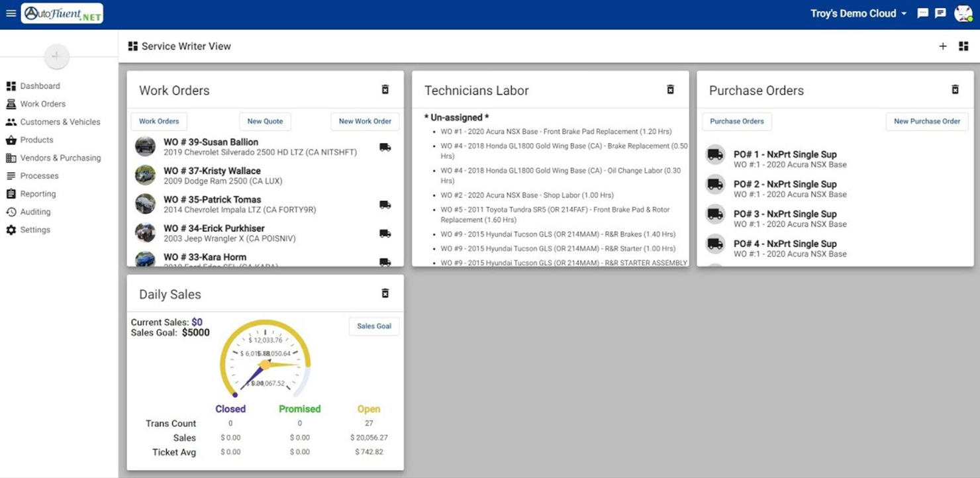Open the Sales Goal gauge settings

point(374,326)
